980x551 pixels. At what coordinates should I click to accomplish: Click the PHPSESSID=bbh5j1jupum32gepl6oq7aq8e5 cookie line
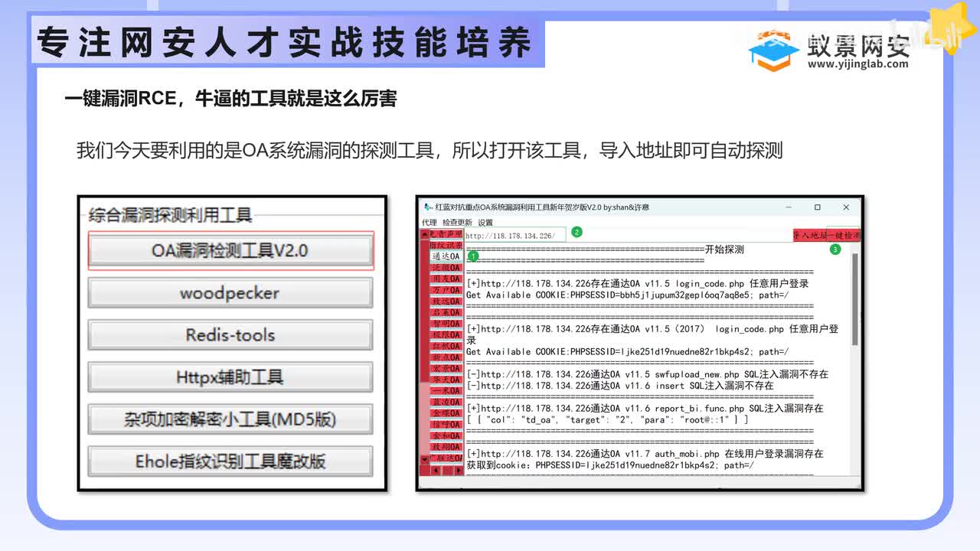628,295
